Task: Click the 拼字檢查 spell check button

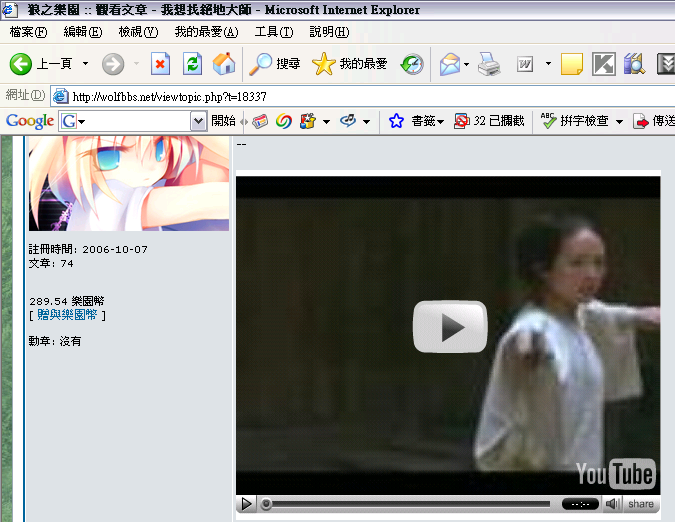Action: [x=575, y=121]
